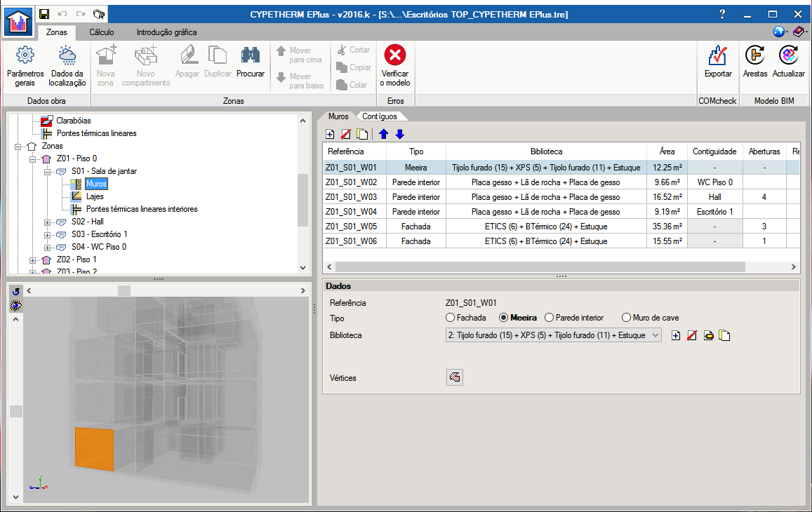Toggle 3D view visibility eye icon

16,305
